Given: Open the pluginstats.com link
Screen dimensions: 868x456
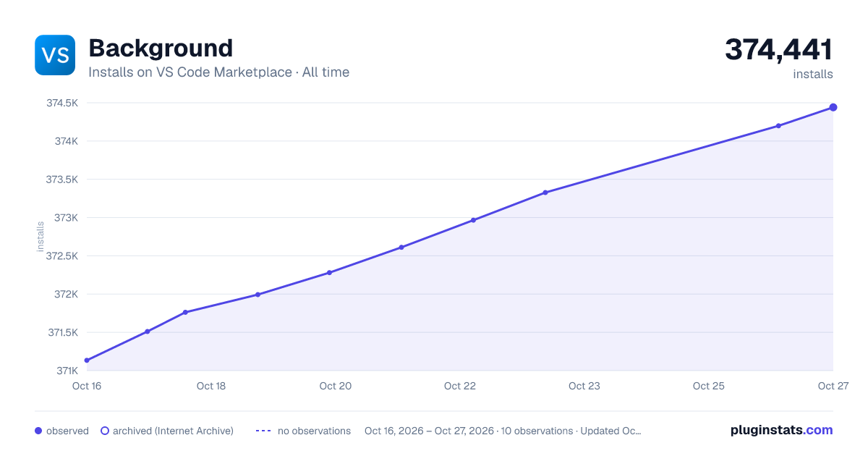Looking at the screenshot, I should (782, 430).
